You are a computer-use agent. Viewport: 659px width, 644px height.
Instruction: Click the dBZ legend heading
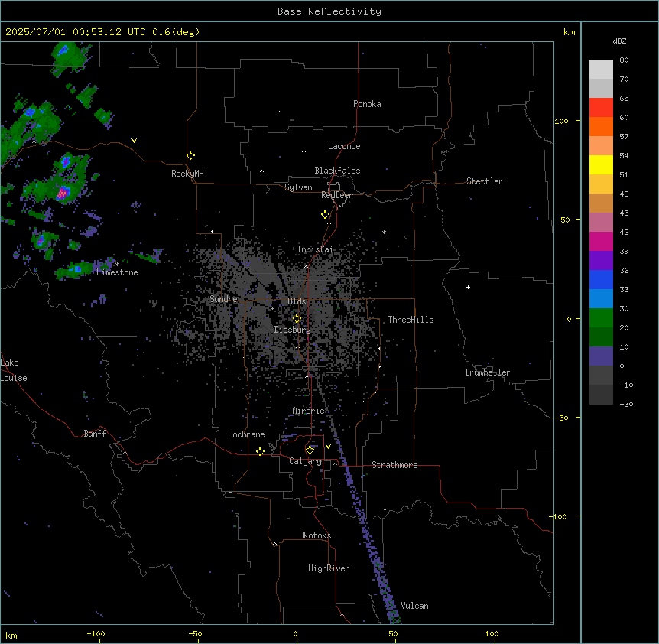(619, 41)
